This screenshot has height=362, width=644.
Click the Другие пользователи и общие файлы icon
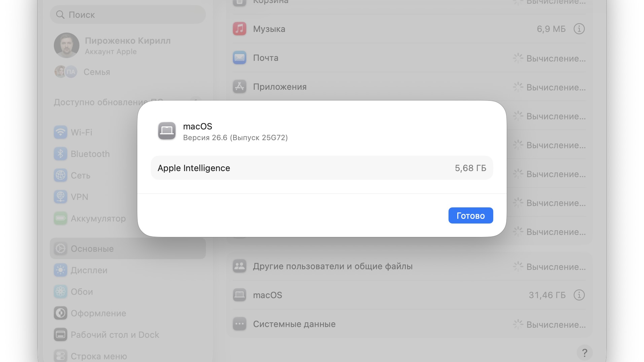240,266
